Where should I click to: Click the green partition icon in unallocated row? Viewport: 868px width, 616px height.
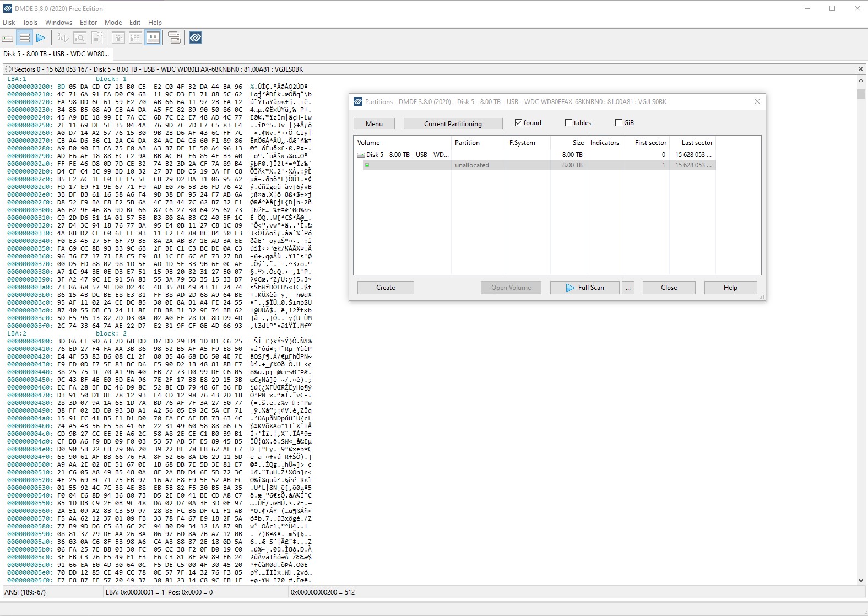pyautogui.click(x=367, y=165)
